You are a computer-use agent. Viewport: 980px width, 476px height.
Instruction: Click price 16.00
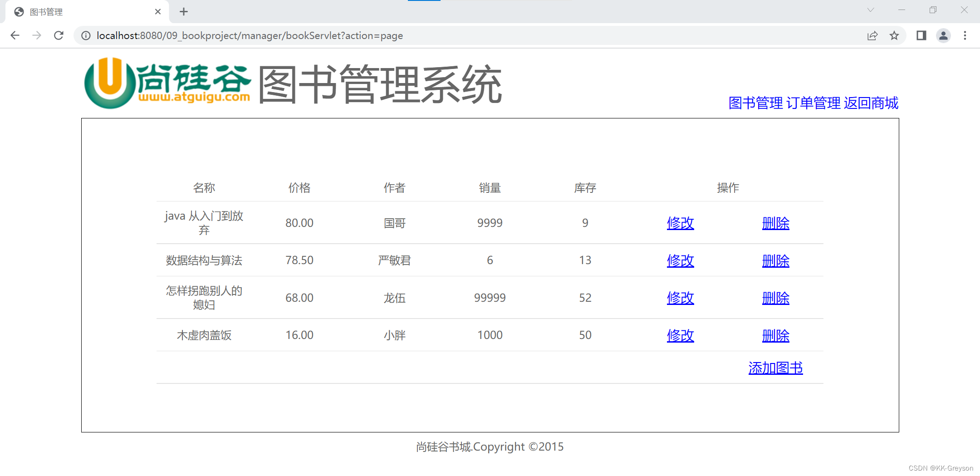tap(299, 335)
